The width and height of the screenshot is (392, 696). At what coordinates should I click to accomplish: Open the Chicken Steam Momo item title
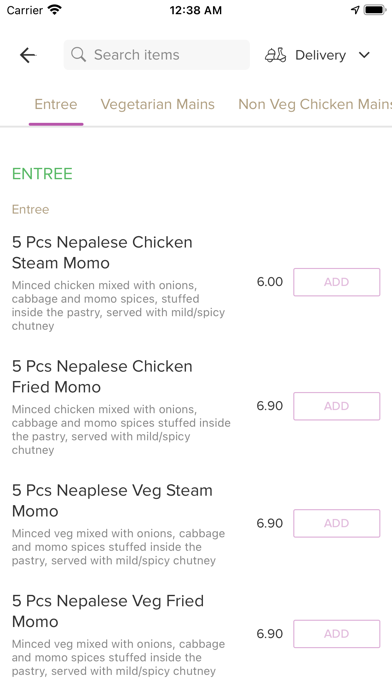tap(102, 253)
